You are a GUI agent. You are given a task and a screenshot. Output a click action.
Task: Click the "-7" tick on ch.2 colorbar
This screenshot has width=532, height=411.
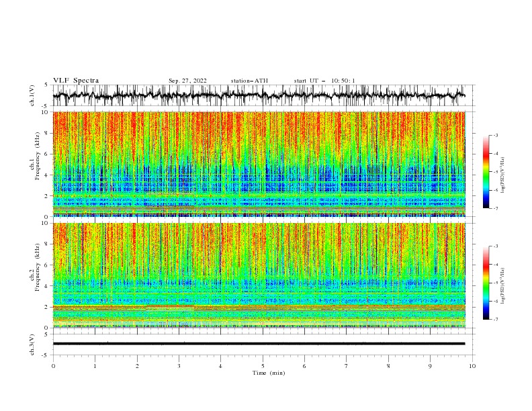click(x=496, y=319)
